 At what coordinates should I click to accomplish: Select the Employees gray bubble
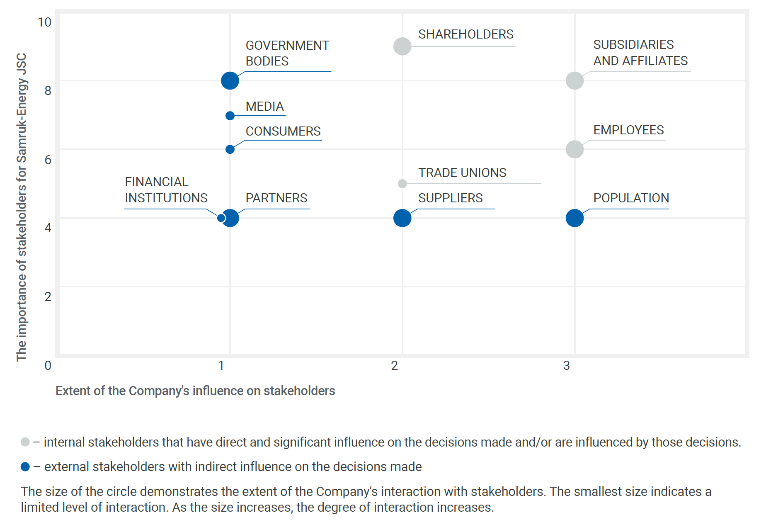tap(574, 149)
